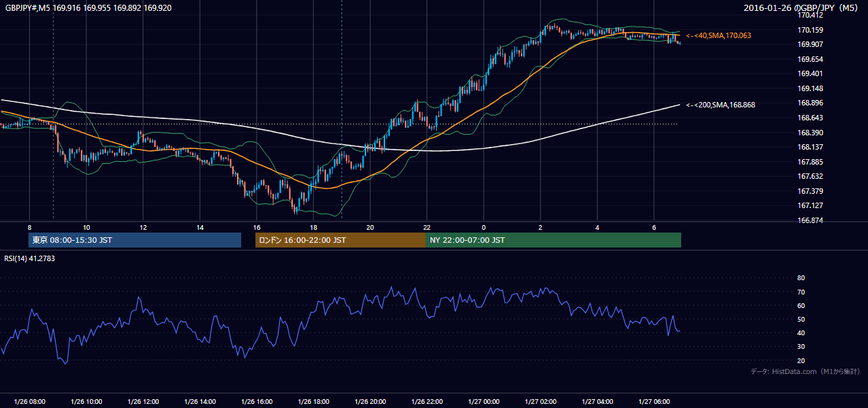The height and width of the screenshot is (408, 868).
Task: Click the 1/26 20:00 time label
Action: click(370, 401)
